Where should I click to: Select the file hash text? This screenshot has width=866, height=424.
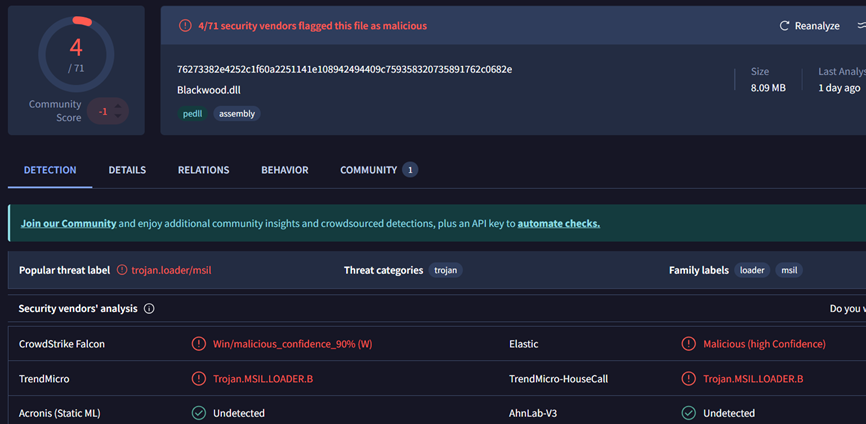tap(344, 69)
